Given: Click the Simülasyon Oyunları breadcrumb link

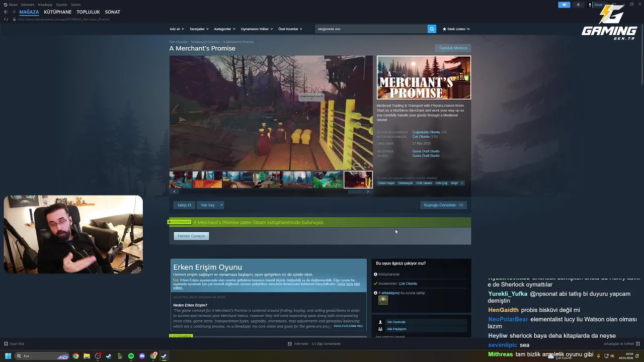Looking at the screenshot, I should point(205,42).
